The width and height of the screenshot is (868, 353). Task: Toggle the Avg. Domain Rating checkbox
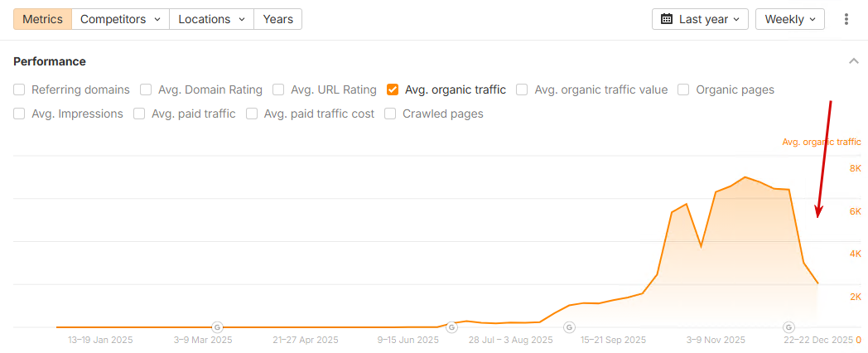(x=146, y=89)
